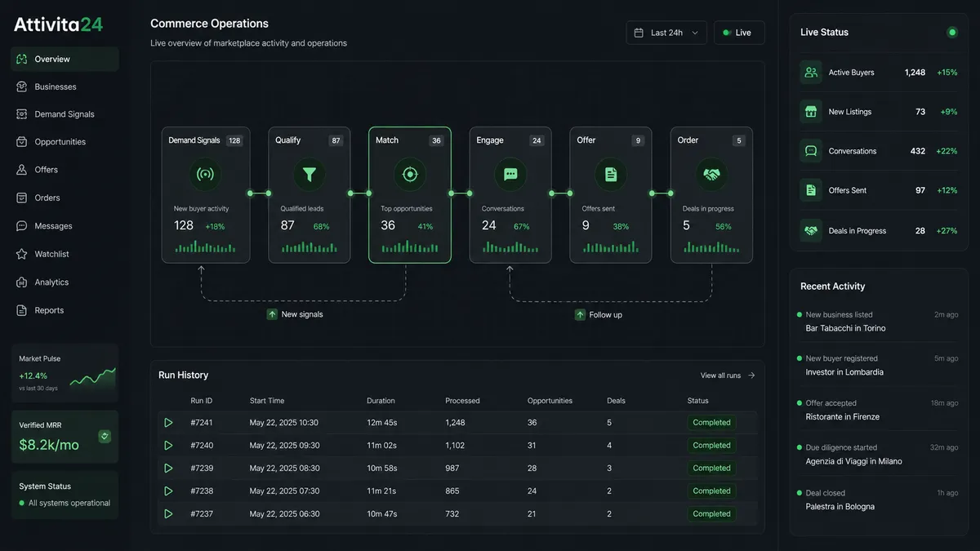Click the Active Buyers people icon
Image resolution: width=980 pixels, height=551 pixels.
click(x=811, y=72)
